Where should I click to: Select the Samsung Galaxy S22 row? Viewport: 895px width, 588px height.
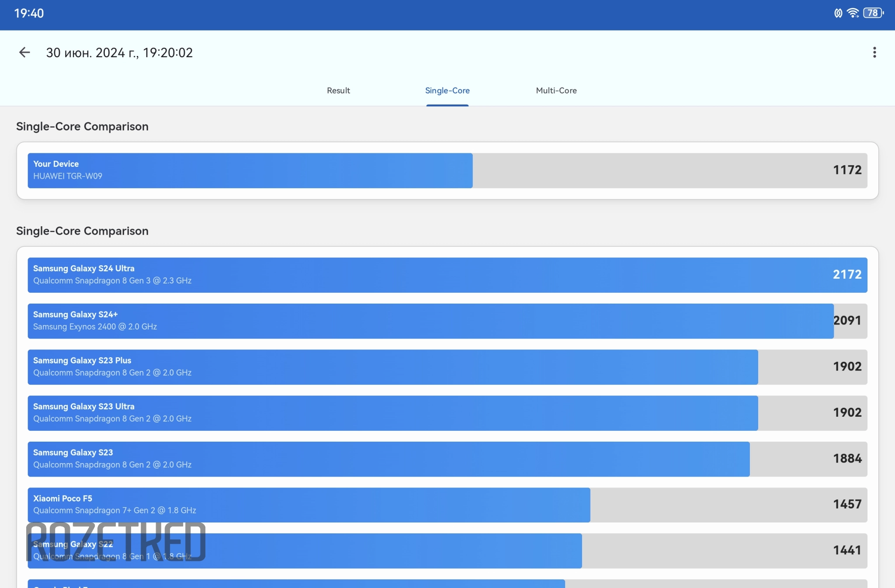(350, 551)
